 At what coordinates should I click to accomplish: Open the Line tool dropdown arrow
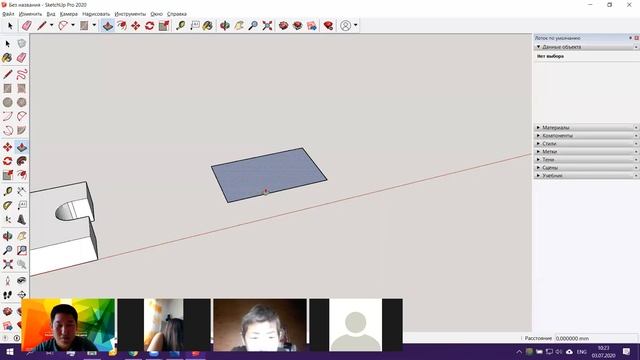coord(51,25)
